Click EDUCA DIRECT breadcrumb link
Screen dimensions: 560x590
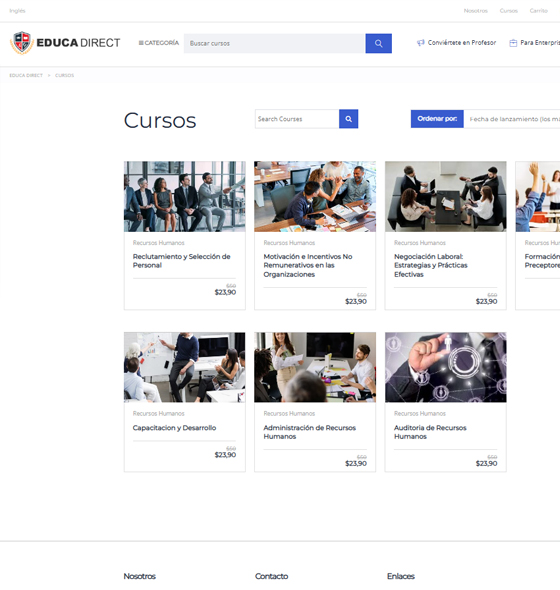pos(26,75)
